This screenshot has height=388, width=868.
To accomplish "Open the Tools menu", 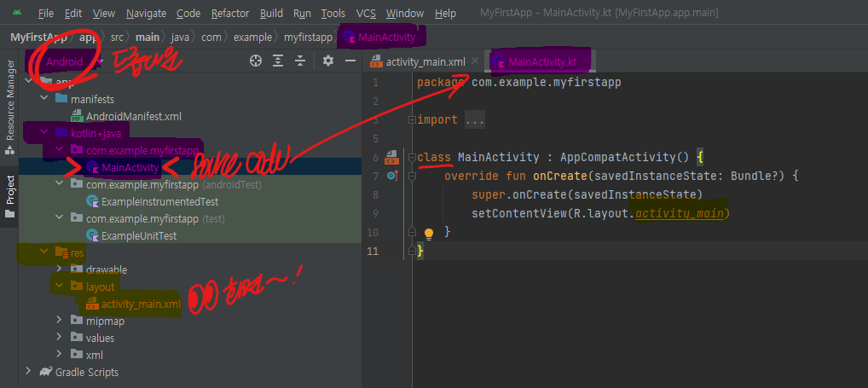I will click(333, 14).
